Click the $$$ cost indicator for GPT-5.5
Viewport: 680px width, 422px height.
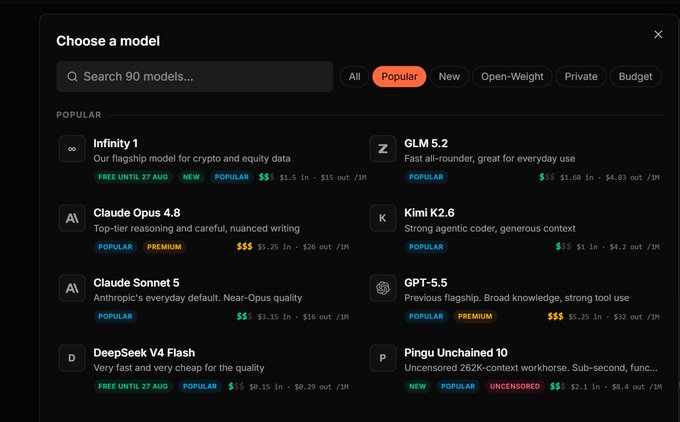pyautogui.click(x=555, y=316)
